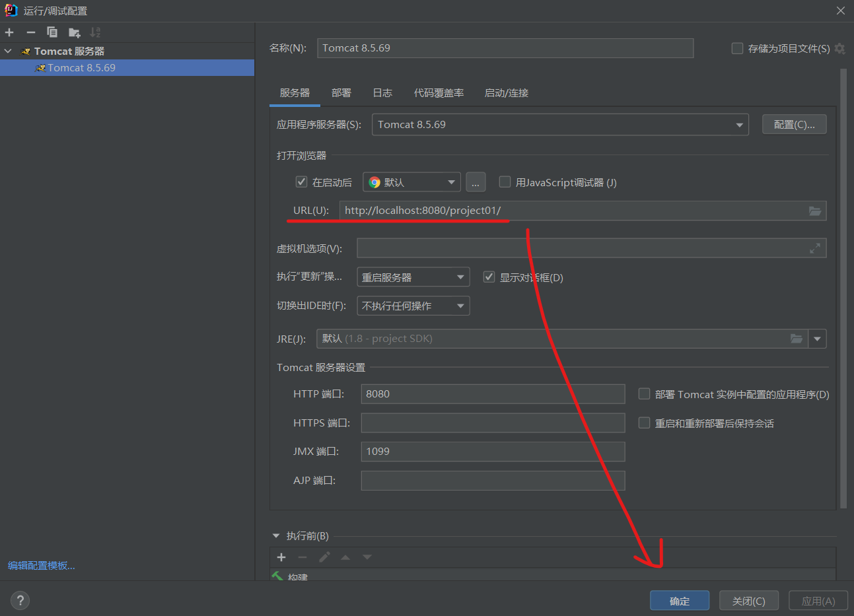The height and width of the screenshot is (616, 854).
Task: Create new folder in configurations list
Action: (74, 32)
